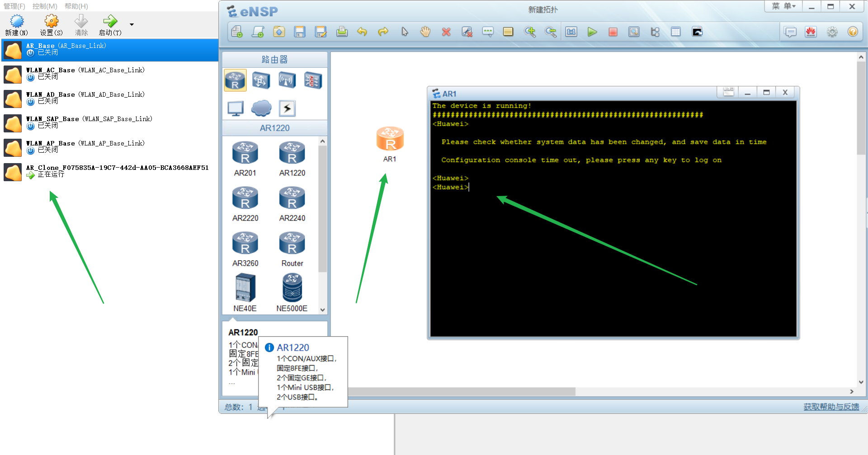The width and height of the screenshot is (868, 455).
Task: Click the Save topology icon
Action: [300, 32]
